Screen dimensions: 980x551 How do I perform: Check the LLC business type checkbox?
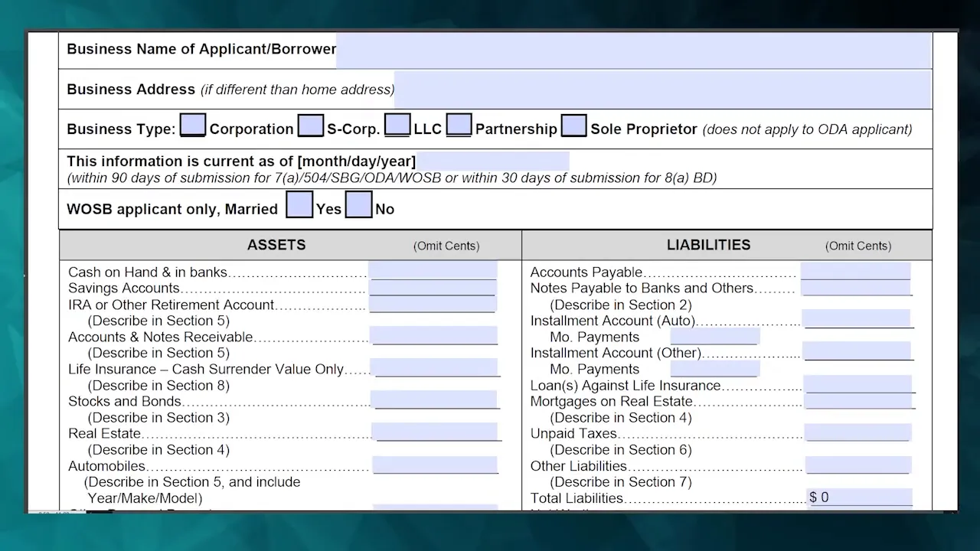click(x=397, y=124)
